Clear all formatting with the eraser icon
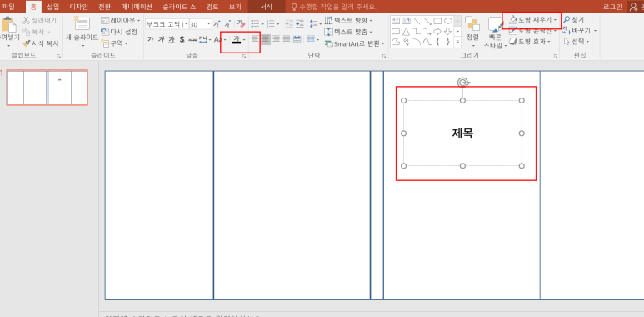This screenshot has height=317, width=644. (241, 24)
